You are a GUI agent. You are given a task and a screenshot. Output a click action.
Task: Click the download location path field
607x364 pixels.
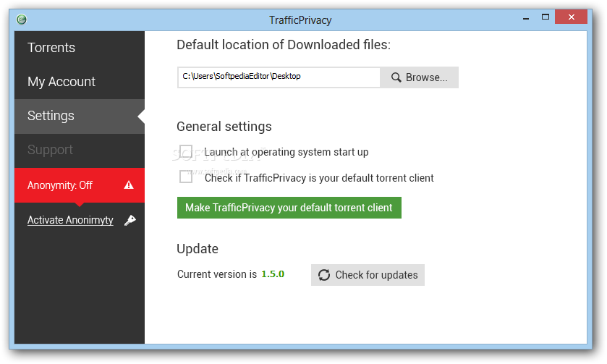279,77
